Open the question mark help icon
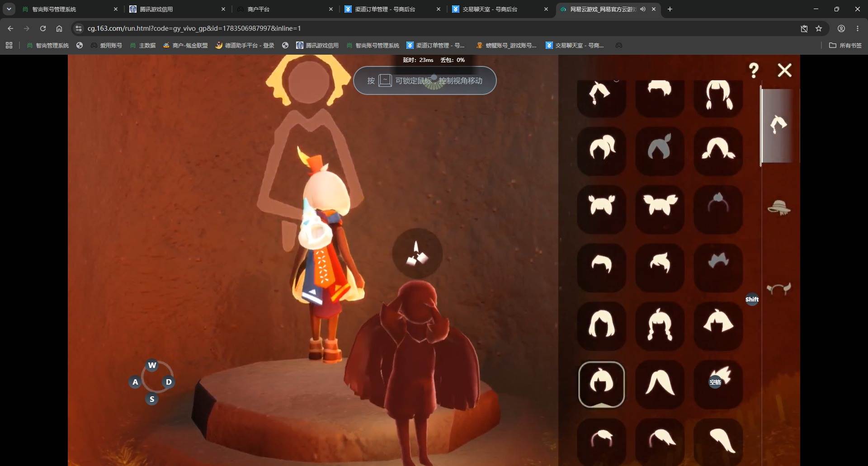Screen dimensions: 868x466 pos(753,71)
